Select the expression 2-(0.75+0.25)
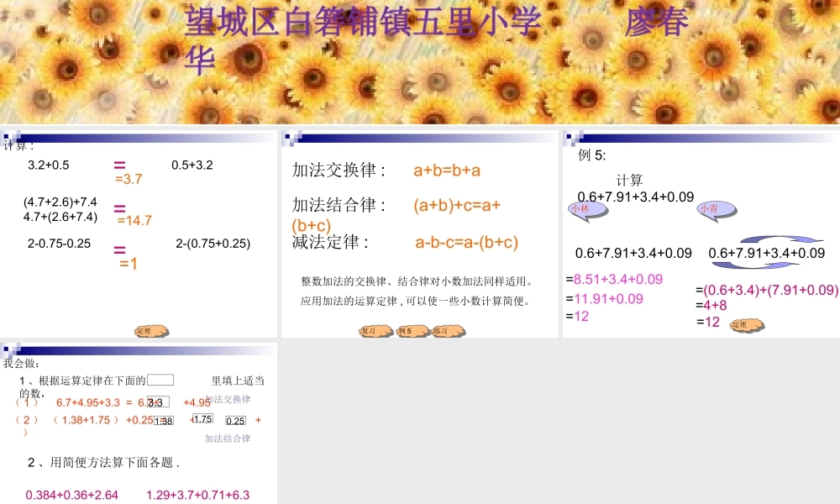Viewport: 840px width, 504px height. [213, 243]
